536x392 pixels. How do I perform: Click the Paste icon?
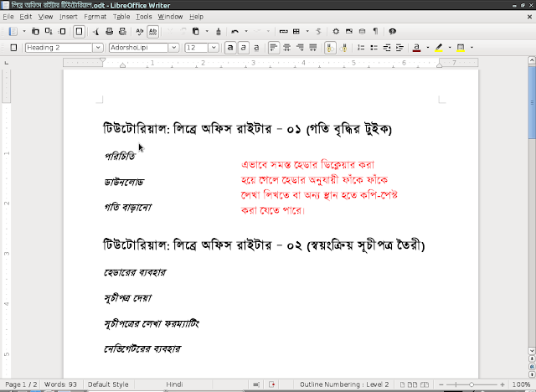tap(196, 32)
